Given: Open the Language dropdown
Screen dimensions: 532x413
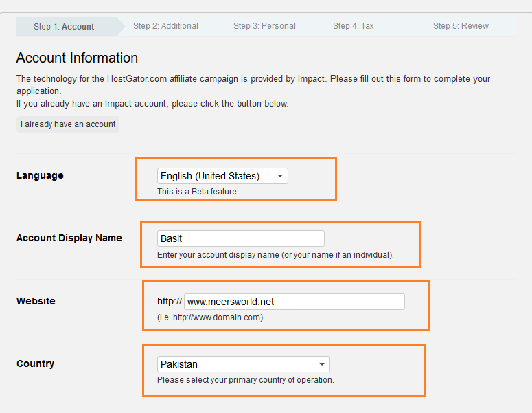Looking at the screenshot, I should click(222, 176).
